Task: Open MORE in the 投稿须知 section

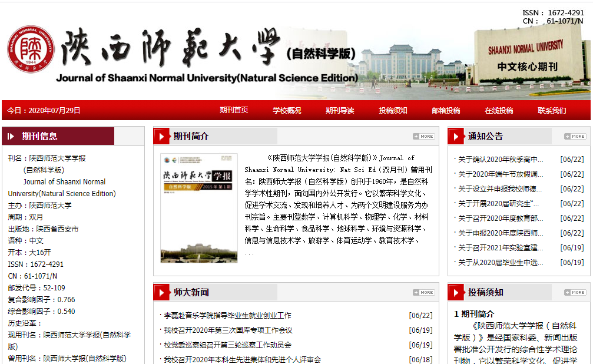Action: click(x=575, y=293)
